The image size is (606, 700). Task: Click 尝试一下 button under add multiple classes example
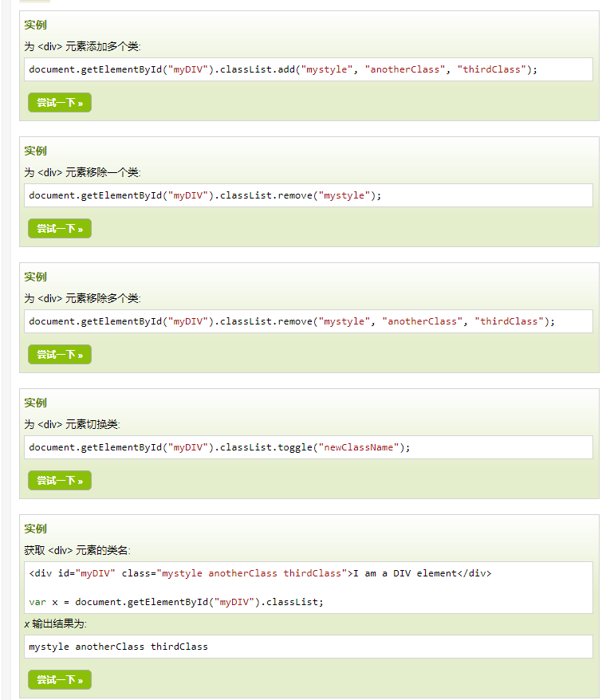point(60,103)
